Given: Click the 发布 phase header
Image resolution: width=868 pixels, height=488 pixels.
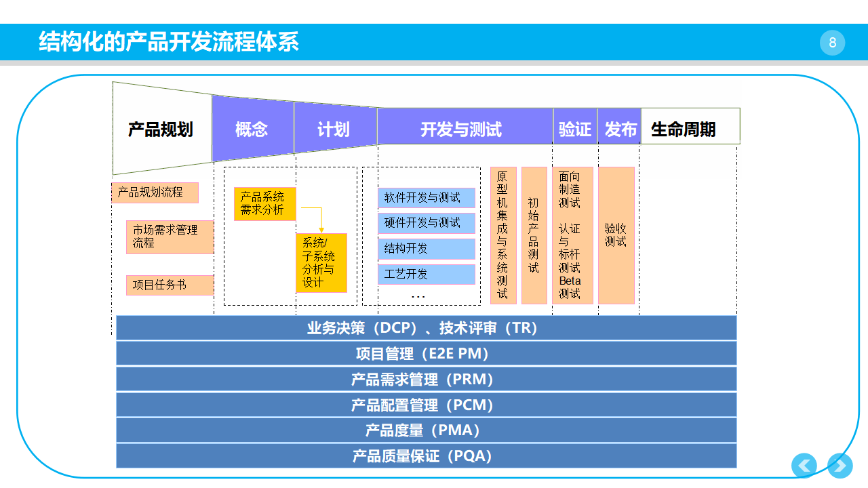Looking at the screenshot, I should [x=619, y=126].
